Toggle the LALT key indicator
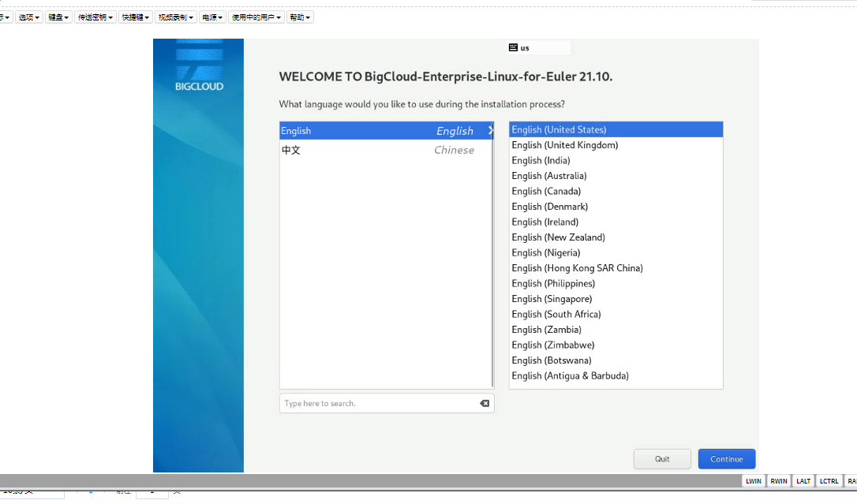This screenshot has height=504, width=857. click(803, 481)
